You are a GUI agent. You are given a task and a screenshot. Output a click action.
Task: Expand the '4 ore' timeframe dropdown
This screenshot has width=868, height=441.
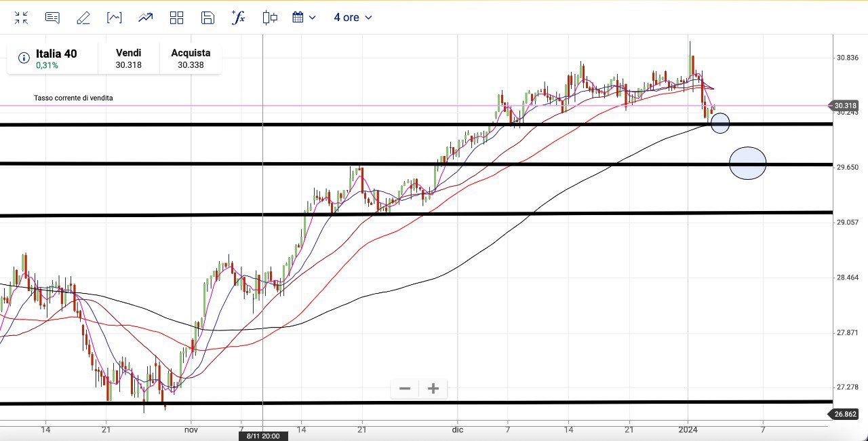[x=353, y=18]
